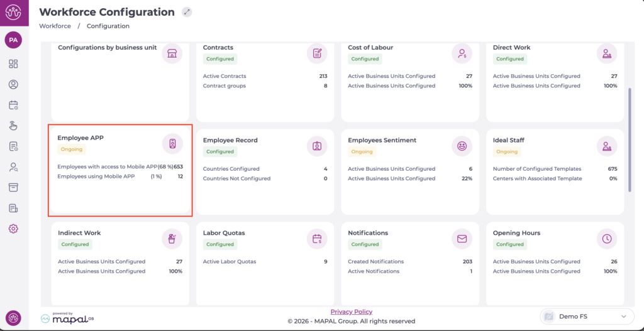The width and height of the screenshot is (644, 331).
Task: Select the settings gear sidebar icon
Action: pos(13,229)
